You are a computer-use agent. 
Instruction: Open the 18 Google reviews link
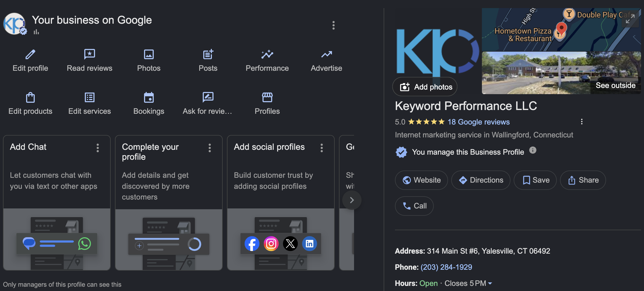478,122
